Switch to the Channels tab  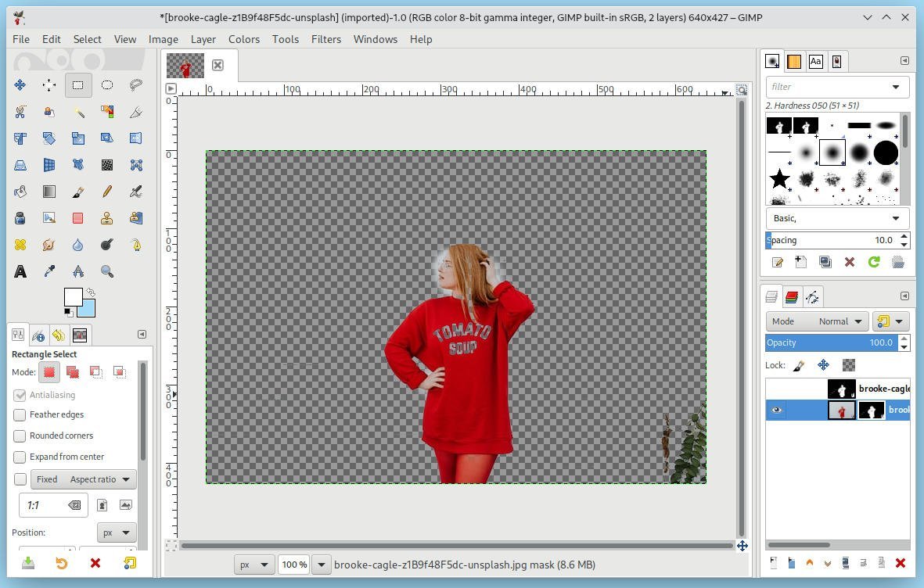(791, 296)
